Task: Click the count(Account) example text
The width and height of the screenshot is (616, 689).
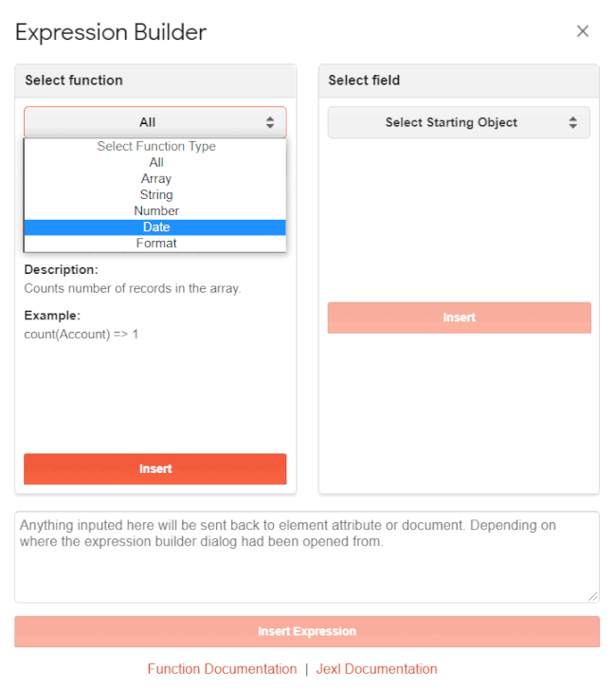Action: pyautogui.click(x=82, y=335)
